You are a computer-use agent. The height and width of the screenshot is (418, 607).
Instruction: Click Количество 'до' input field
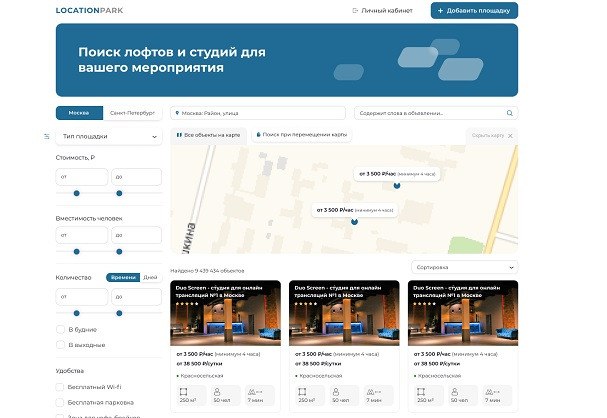(137, 297)
